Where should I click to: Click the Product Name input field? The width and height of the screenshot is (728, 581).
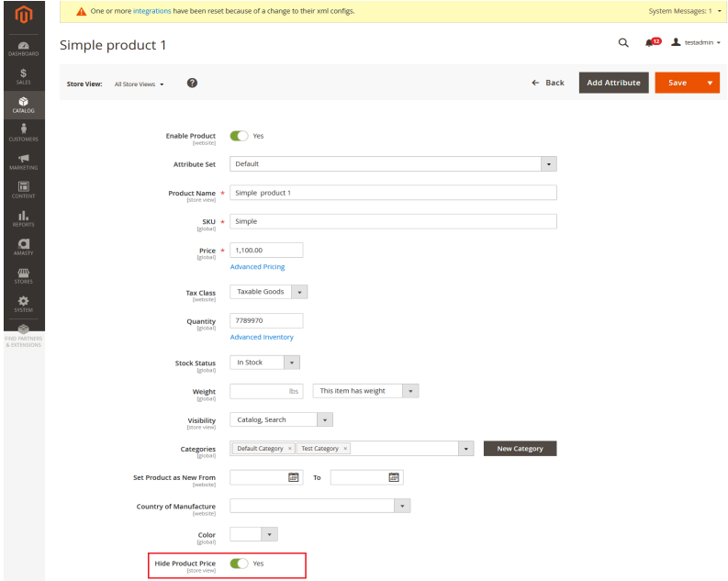(393, 193)
